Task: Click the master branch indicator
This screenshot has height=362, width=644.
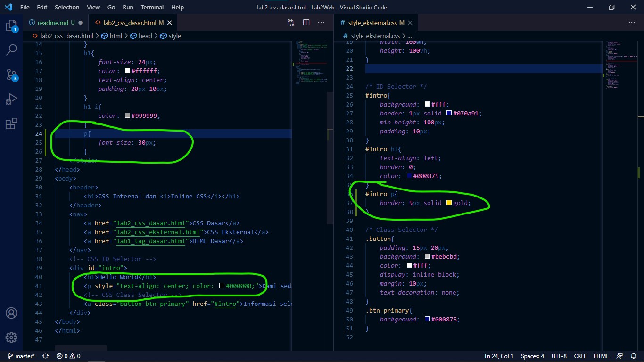Action: tap(21, 356)
